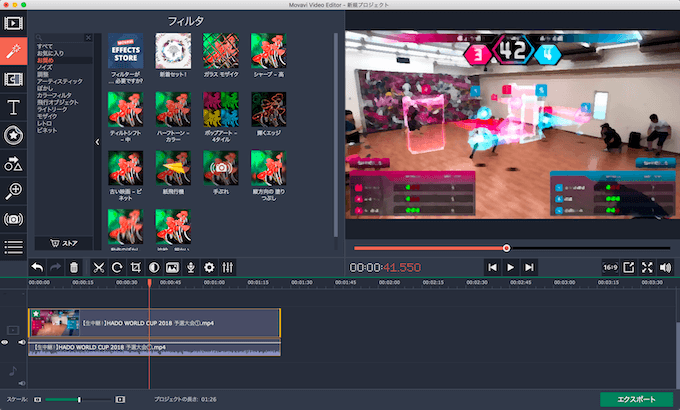The width and height of the screenshot is (680, 410).
Task: Mute the video track audio speaker
Action: [x=22, y=342]
